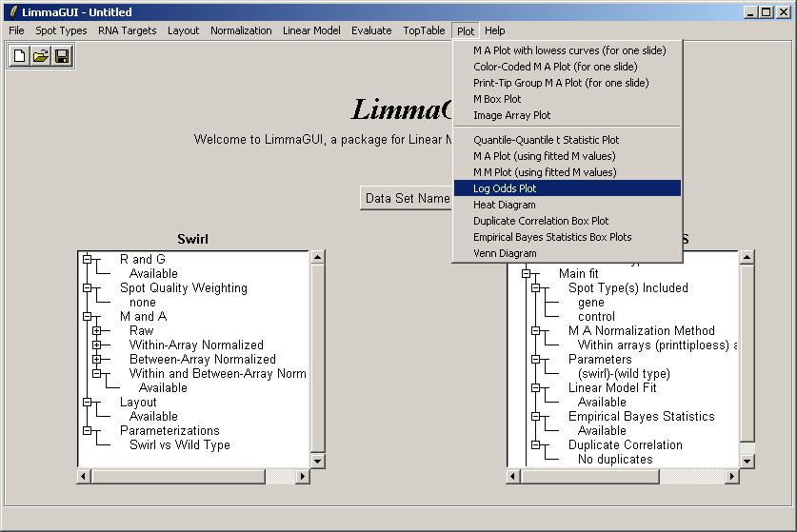Click the Save disk toolbar icon
Image resolution: width=797 pixels, height=532 pixels.
[x=62, y=56]
